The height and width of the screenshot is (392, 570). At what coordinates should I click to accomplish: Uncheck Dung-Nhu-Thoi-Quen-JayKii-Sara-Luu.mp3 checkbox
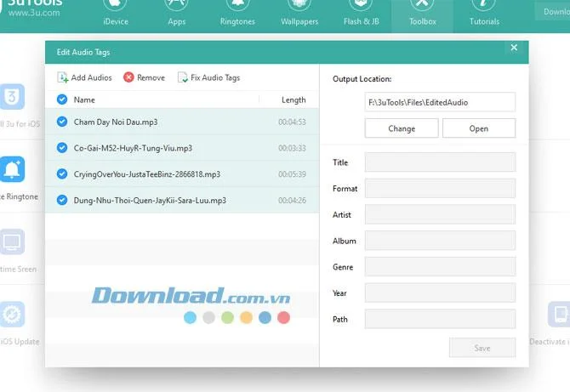coord(62,200)
